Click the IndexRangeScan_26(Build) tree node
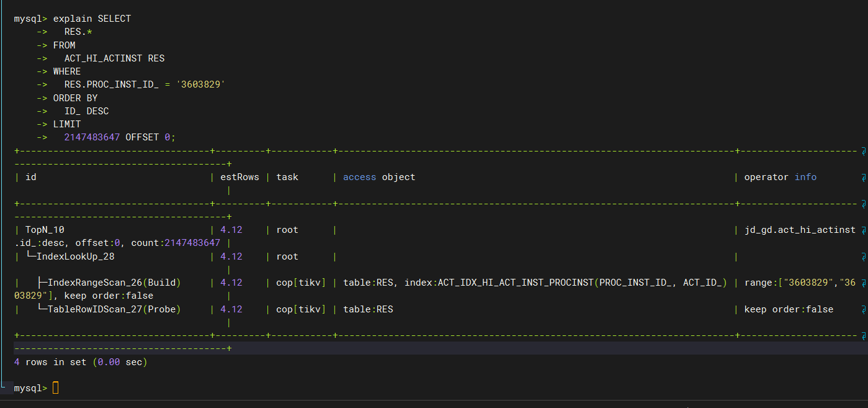Screen dimensions: 868x408 [x=114, y=283]
